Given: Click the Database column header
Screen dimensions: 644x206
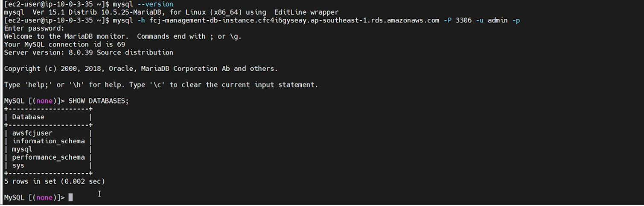Looking at the screenshot, I should click(x=28, y=117).
